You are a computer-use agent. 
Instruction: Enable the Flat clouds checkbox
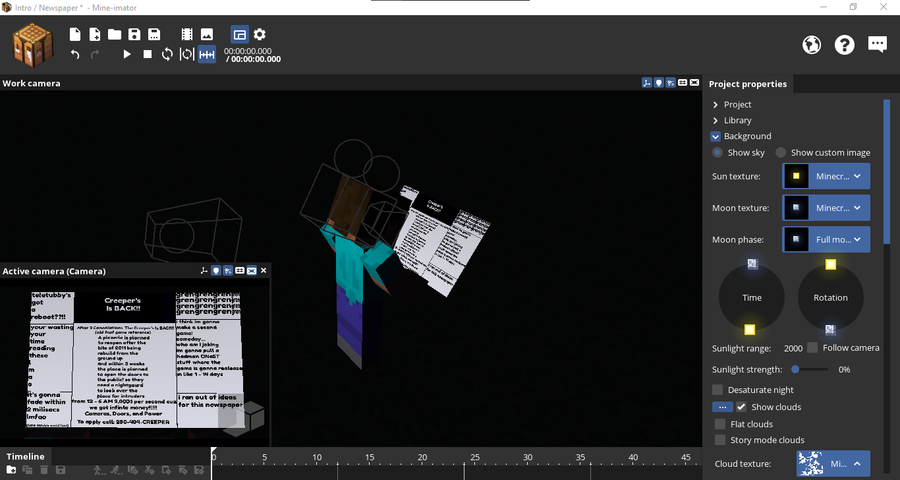720,424
